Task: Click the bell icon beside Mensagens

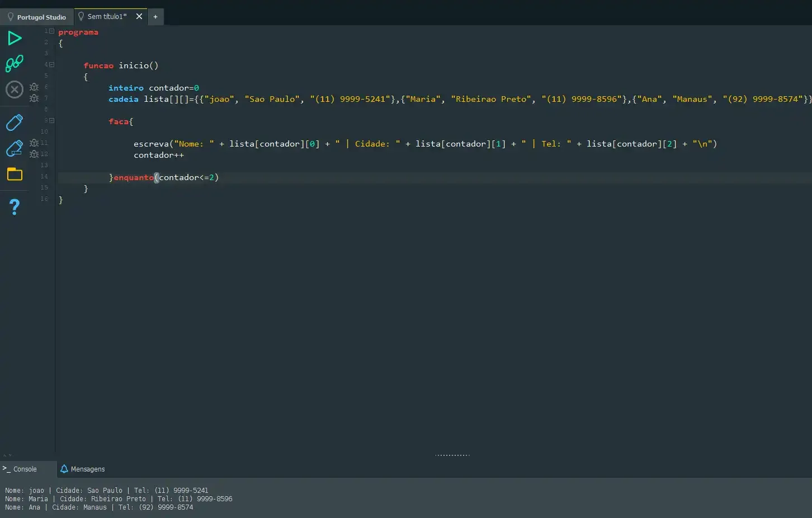Action: click(64, 469)
